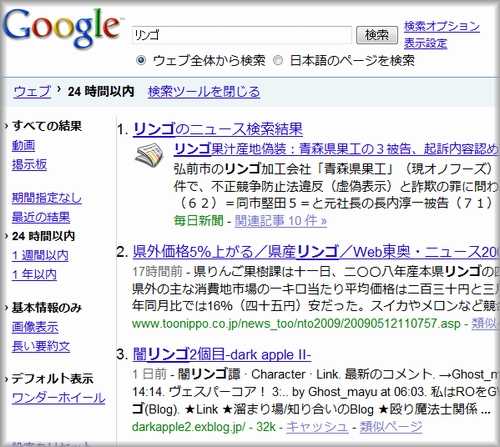500x447 pixels.
Task: Switch to 画像表示 view
Action: point(35,327)
